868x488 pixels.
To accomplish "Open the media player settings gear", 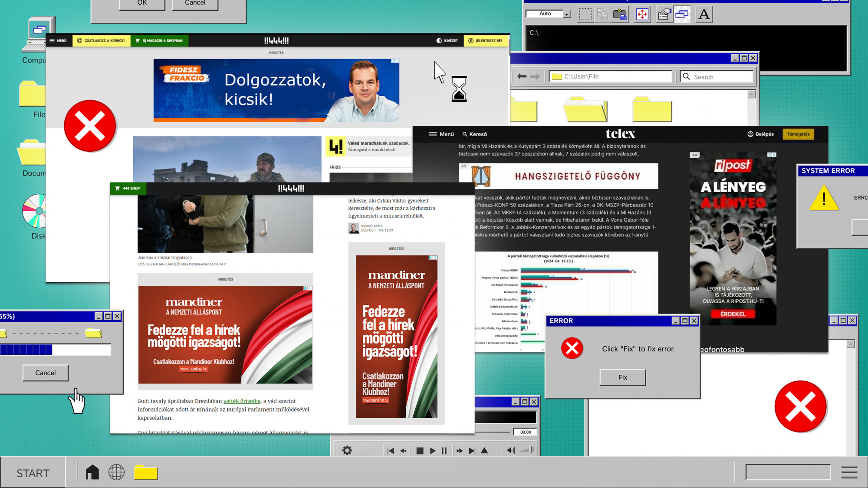I will [347, 451].
